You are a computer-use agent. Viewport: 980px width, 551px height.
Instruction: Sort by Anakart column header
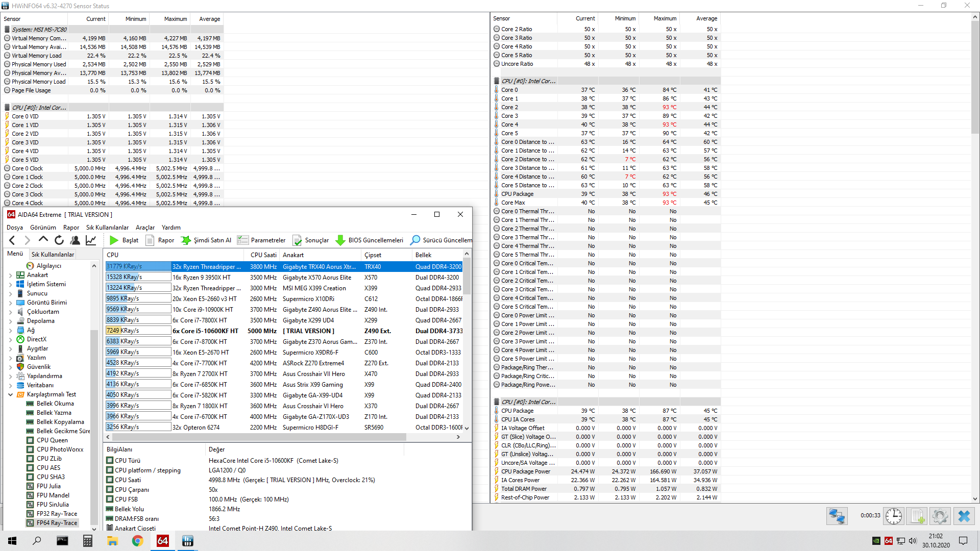[320, 255]
